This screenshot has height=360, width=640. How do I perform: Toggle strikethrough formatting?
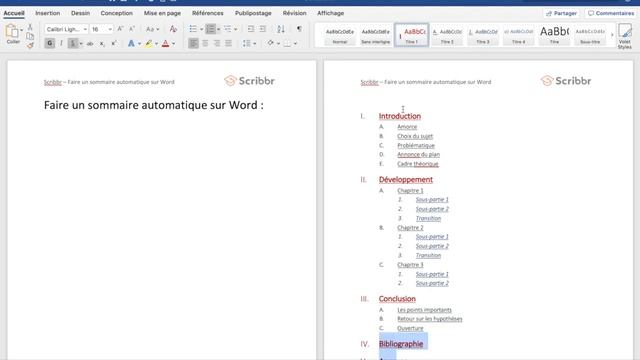pos(90,43)
